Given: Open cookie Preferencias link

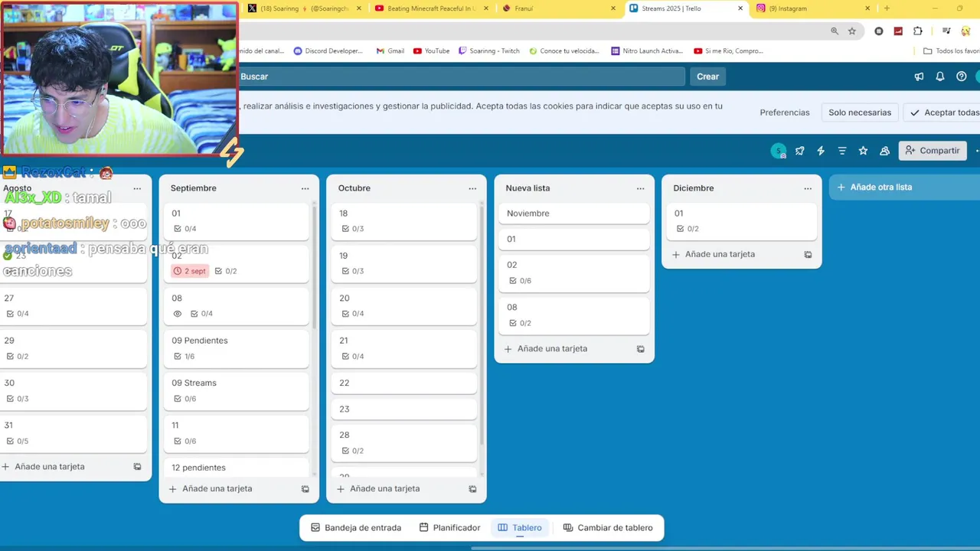Looking at the screenshot, I should click(785, 112).
